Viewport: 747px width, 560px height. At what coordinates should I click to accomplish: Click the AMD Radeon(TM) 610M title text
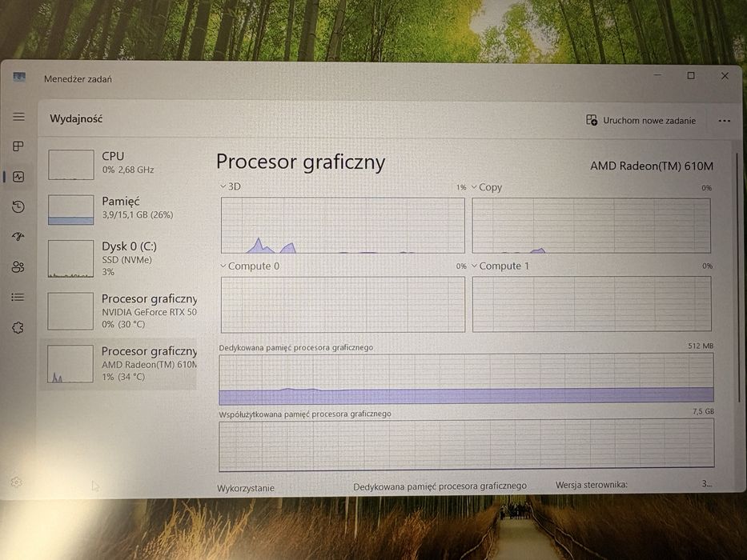point(652,166)
